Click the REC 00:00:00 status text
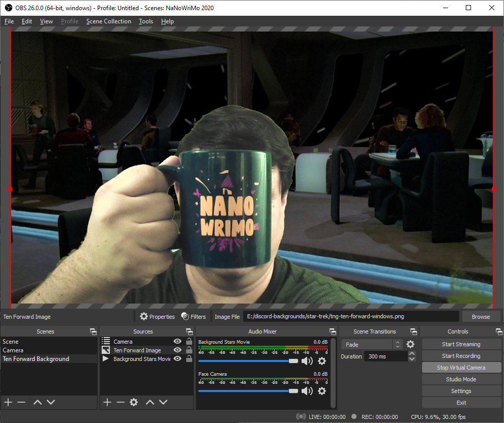Viewport: 504px width, 423px height. 379,417
